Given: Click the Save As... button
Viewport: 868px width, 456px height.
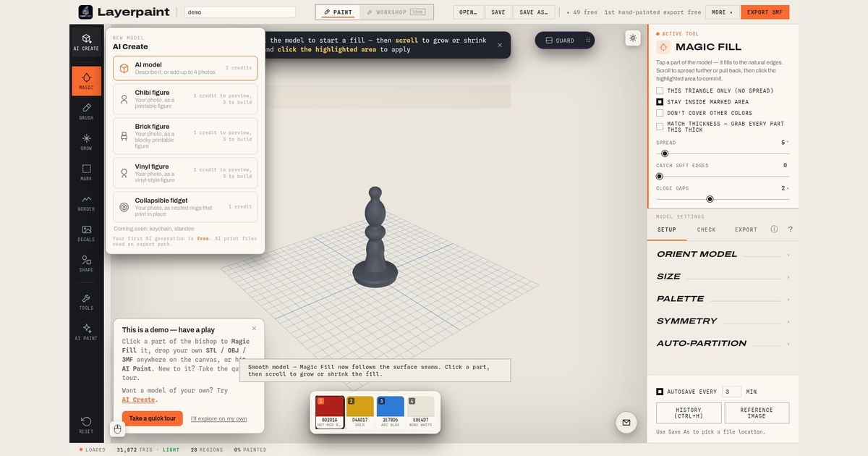Looking at the screenshot, I should coord(535,12).
